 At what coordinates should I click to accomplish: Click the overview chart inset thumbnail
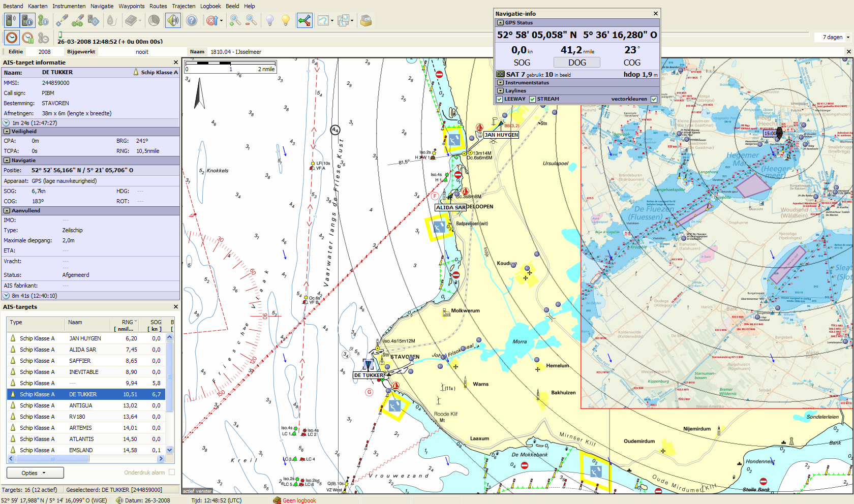717,233
